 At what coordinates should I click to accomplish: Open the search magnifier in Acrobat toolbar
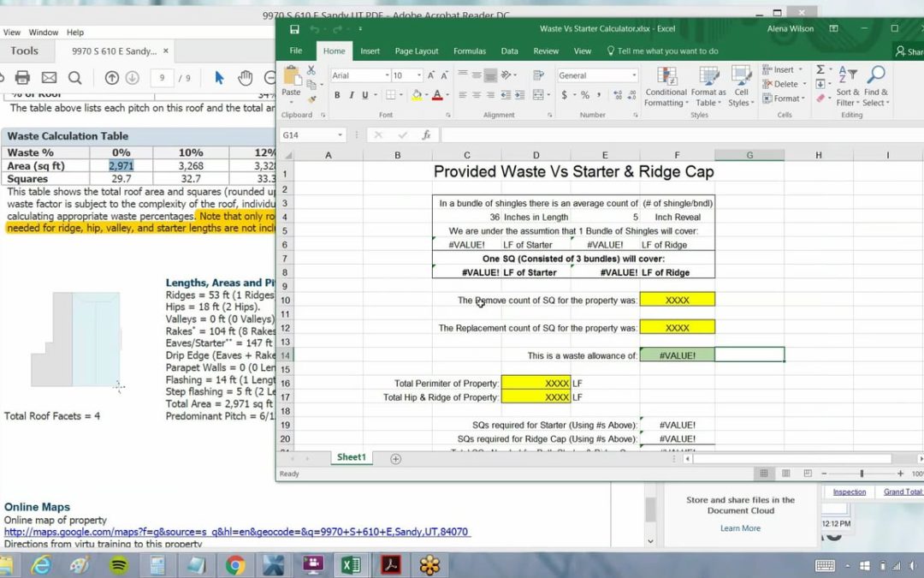(74, 77)
